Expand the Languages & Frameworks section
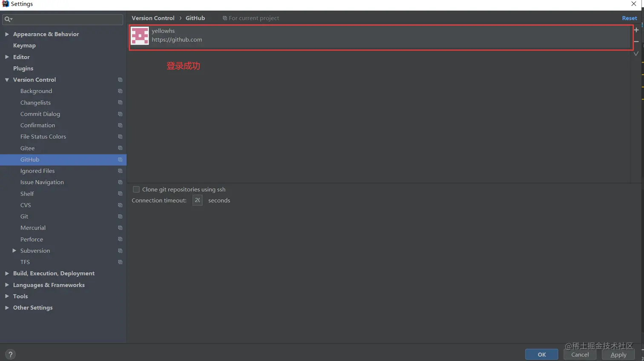Image resolution: width=644 pixels, height=361 pixels. point(7,285)
